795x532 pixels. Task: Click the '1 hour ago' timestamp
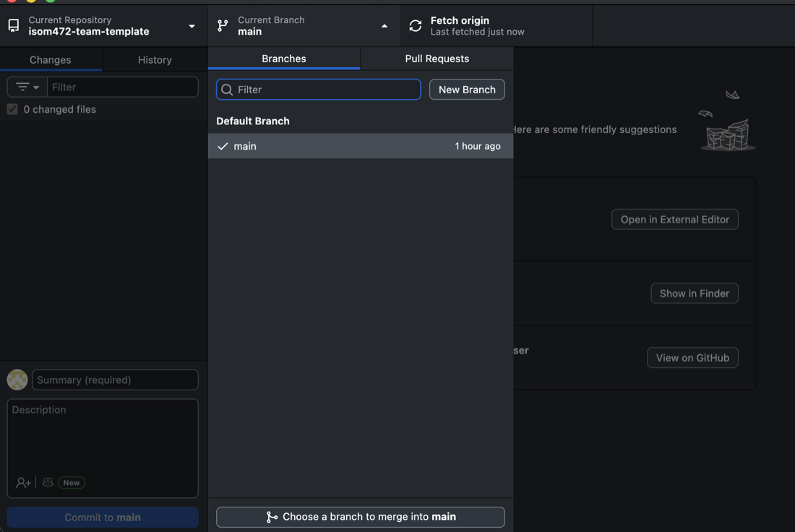(478, 146)
